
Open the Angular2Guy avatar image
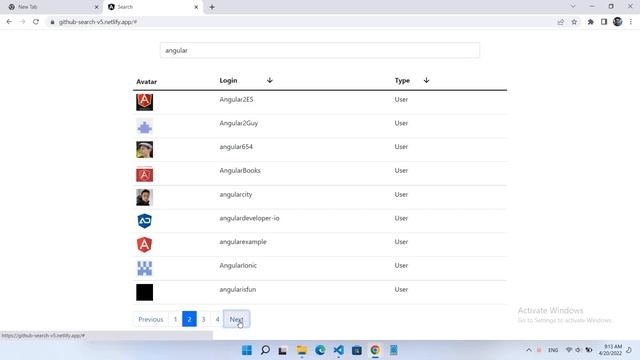pos(144,127)
